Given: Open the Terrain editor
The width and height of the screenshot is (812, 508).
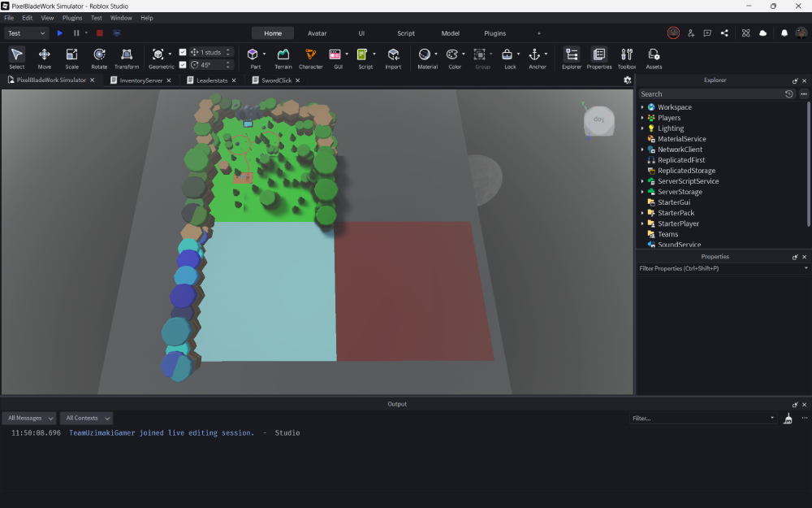Looking at the screenshot, I should 283,58.
